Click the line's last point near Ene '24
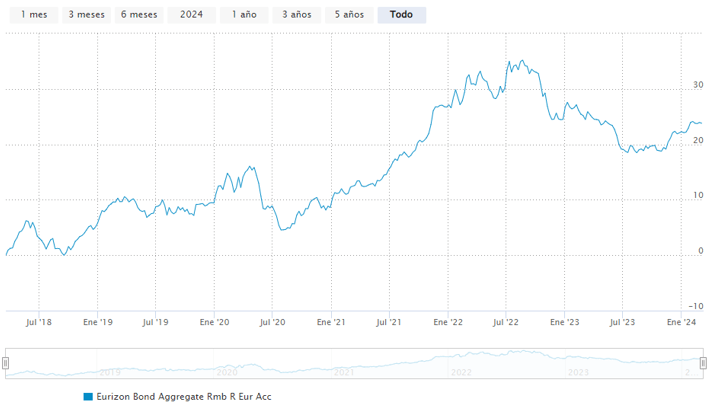This screenshot has height=413, width=715. [x=700, y=123]
